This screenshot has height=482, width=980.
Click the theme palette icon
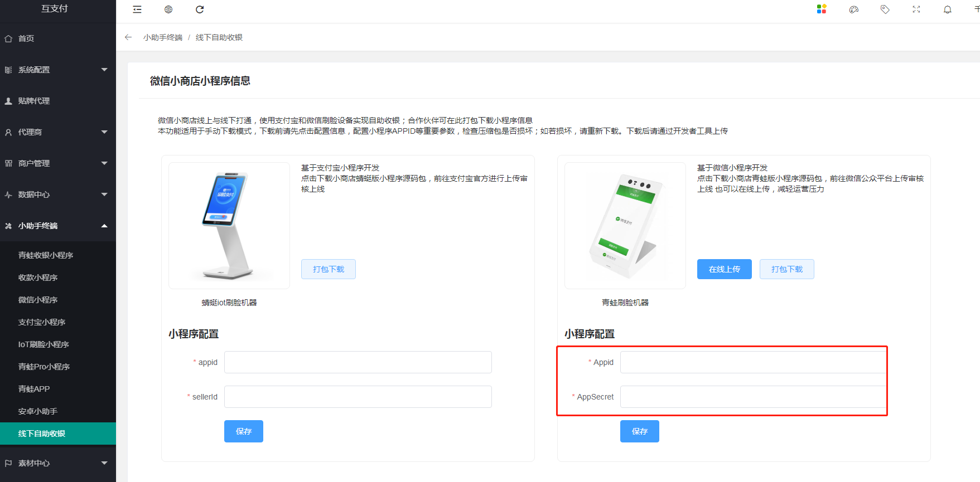854,9
